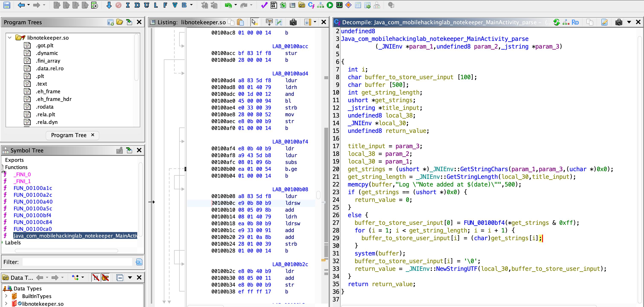This screenshot has height=307, width=644.
Task: Toggle the Data Types pointer filter button
Action: click(105, 278)
